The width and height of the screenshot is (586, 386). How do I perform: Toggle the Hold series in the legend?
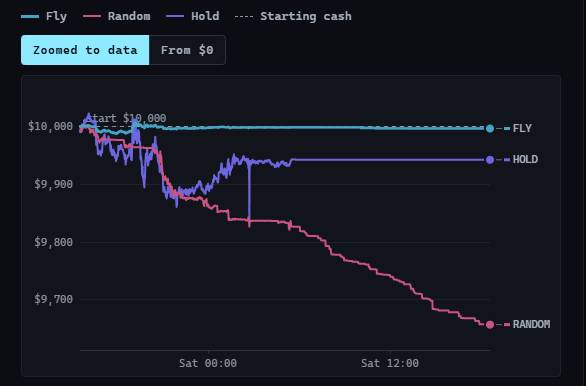[193, 16]
